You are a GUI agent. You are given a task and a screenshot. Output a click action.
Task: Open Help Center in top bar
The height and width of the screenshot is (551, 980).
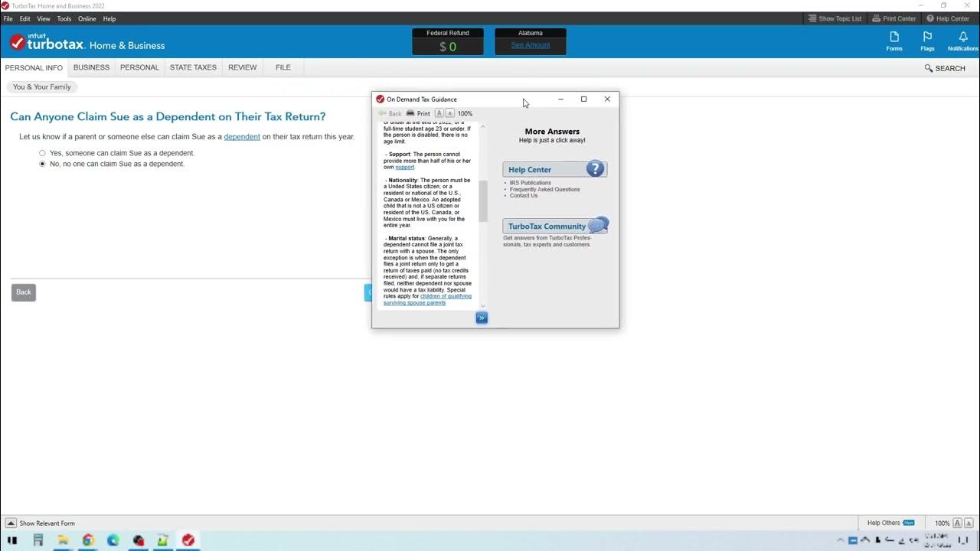(948, 18)
